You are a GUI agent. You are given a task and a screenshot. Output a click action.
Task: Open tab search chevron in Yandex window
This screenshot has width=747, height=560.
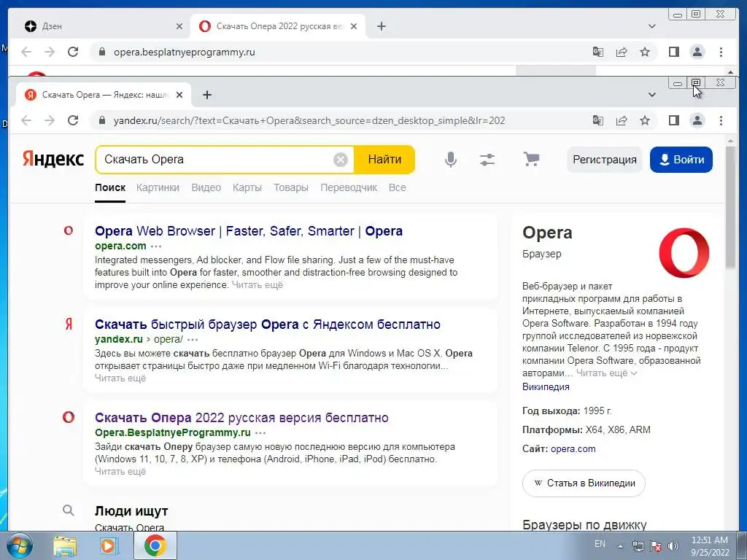(651, 95)
